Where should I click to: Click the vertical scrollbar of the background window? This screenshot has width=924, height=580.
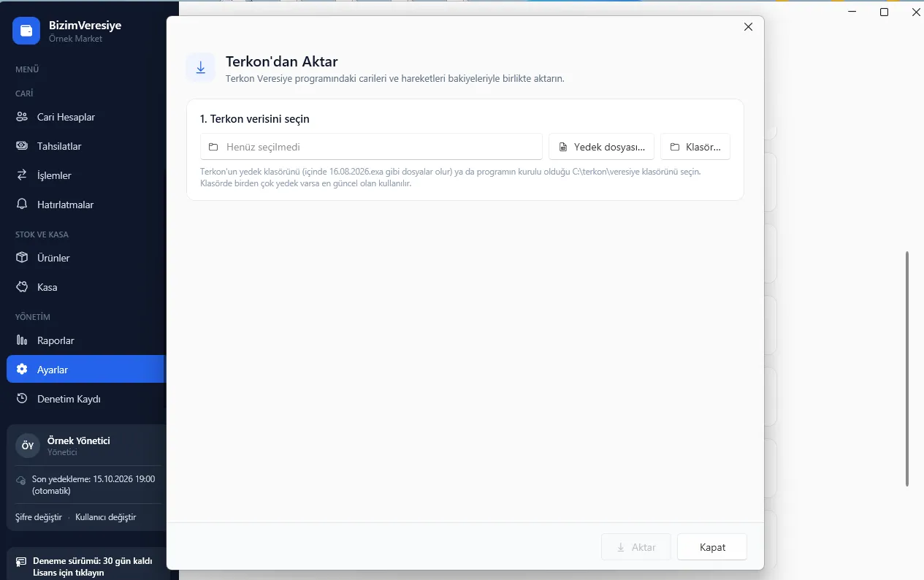pyautogui.click(x=907, y=369)
